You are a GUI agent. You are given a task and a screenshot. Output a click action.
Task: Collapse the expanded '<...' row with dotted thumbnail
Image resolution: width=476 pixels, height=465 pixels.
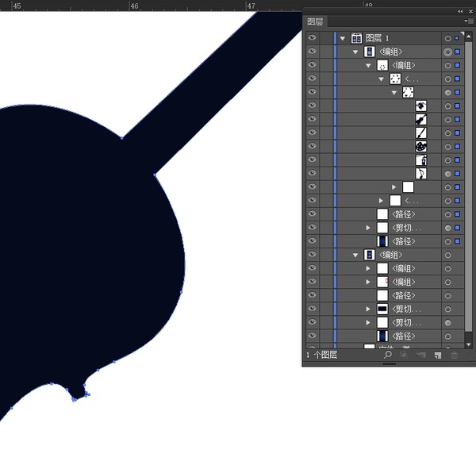pyautogui.click(x=382, y=79)
